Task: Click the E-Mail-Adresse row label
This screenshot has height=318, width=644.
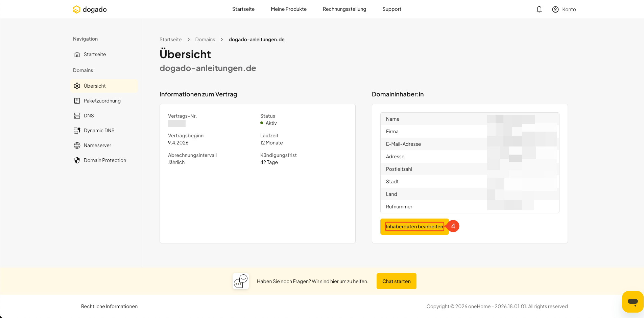Action: pos(403,144)
